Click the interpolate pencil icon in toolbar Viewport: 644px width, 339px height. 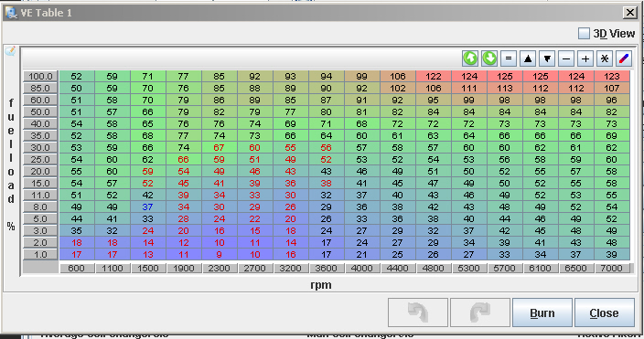tap(624, 58)
